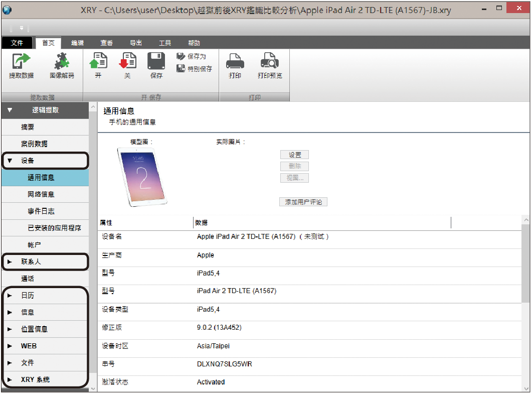
Task: Click sidebar scroll up arrow
Action: pos(93,107)
